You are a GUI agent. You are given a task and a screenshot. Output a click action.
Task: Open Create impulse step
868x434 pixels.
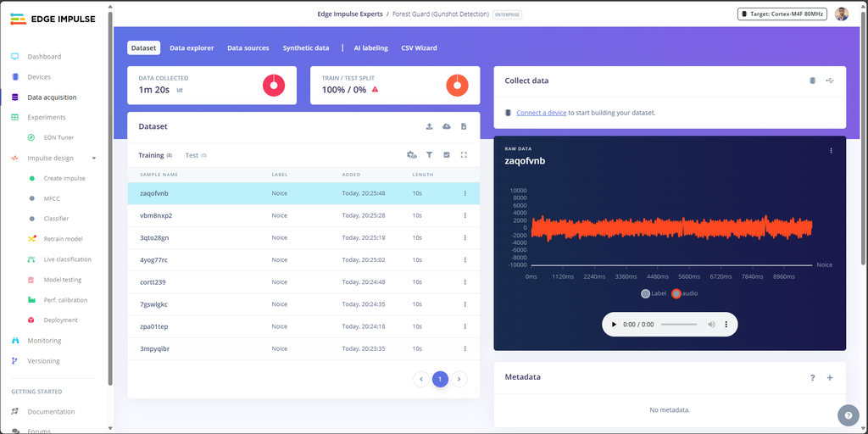tap(64, 178)
